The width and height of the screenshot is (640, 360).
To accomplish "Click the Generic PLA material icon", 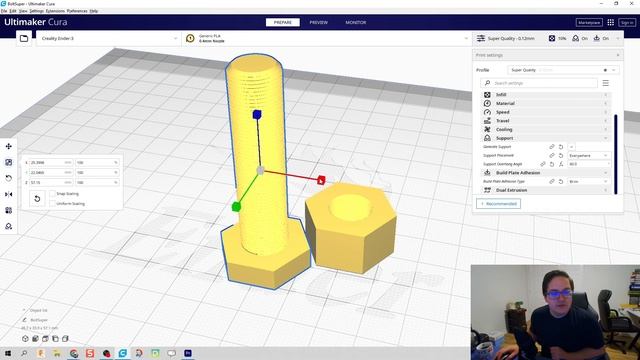I will click(190, 38).
